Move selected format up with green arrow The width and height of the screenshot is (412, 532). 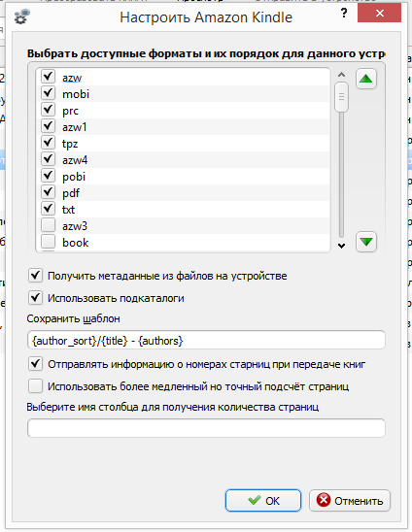365,79
